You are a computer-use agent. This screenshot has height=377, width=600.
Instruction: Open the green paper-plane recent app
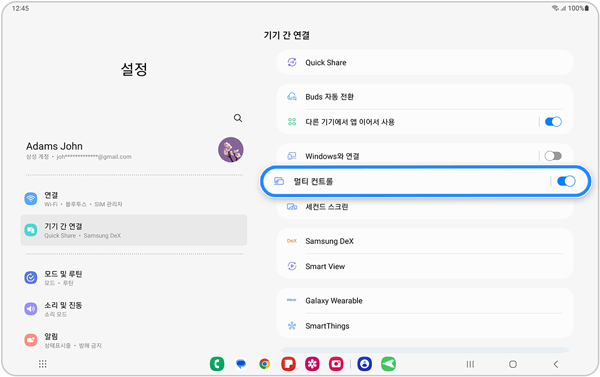(388, 364)
